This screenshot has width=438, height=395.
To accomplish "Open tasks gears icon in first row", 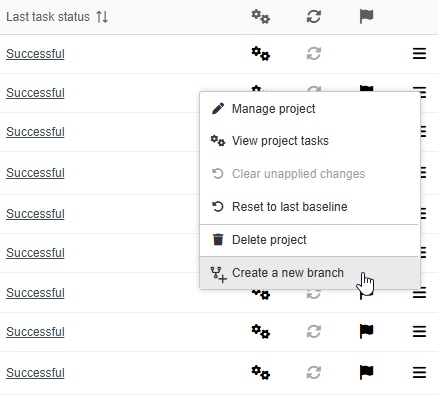I will coord(261,54).
